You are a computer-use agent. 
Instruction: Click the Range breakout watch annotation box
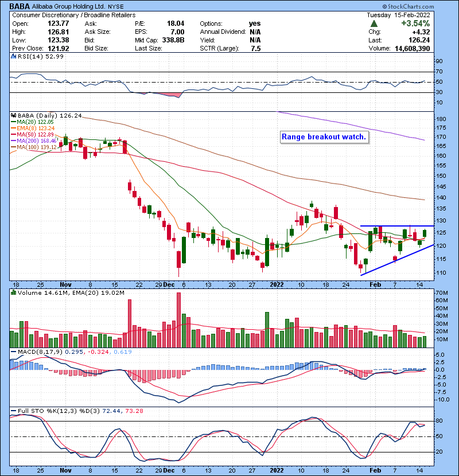click(324, 137)
